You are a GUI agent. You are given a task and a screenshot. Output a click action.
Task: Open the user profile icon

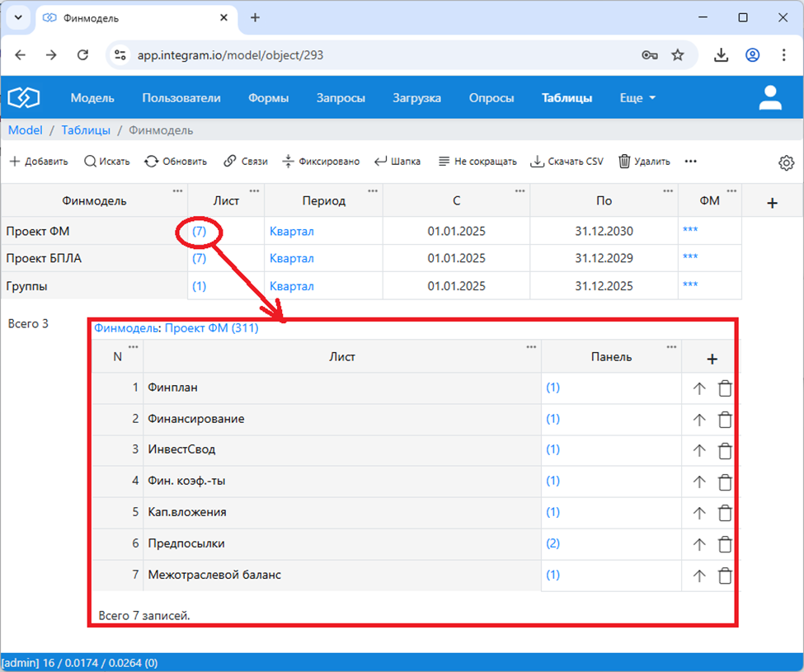[x=769, y=98]
